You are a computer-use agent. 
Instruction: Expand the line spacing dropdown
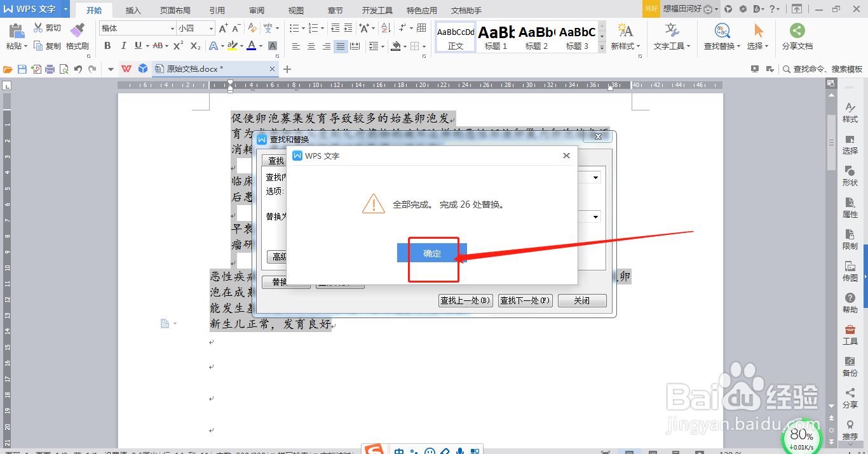383,46
